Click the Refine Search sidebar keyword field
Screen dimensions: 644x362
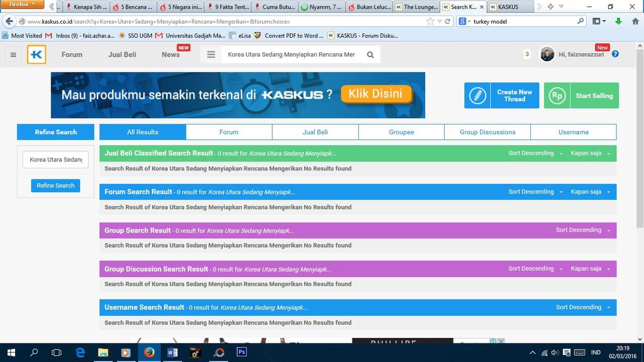coord(55,159)
